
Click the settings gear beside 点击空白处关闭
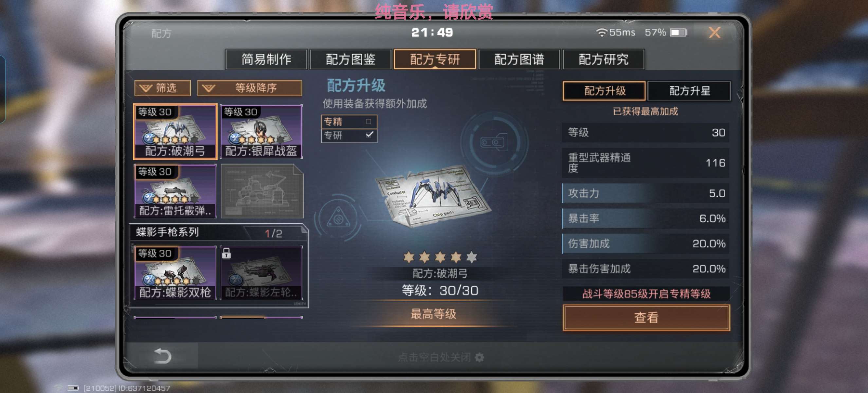(479, 357)
